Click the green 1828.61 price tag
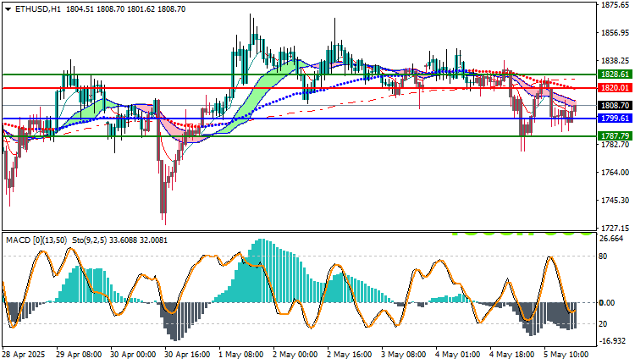This screenshot has width=635, height=364. [615, 74]
